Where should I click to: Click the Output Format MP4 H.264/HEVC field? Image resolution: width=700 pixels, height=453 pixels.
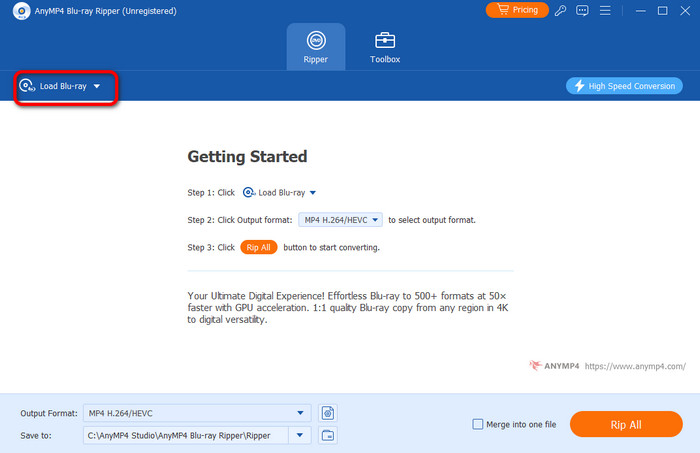pos(197,413)
